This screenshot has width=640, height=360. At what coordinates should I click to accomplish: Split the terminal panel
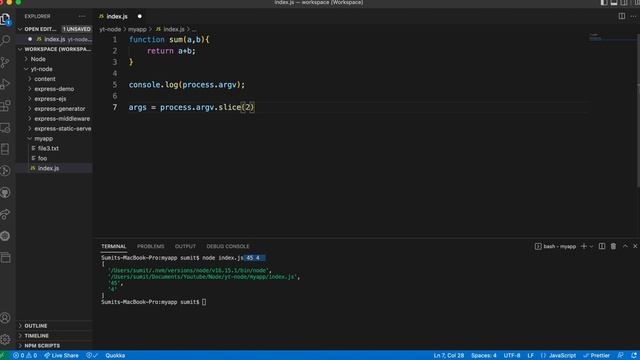[602, 246]
